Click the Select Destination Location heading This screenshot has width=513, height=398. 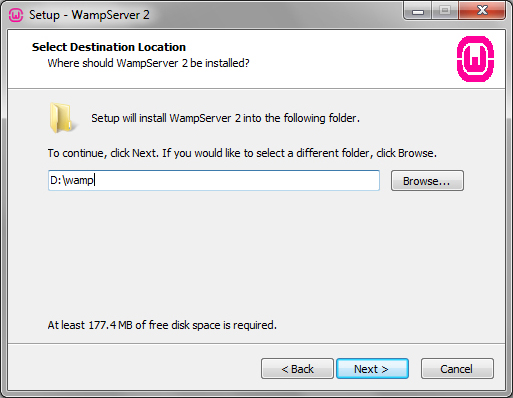pyautogui.click(x=109, y=47)
